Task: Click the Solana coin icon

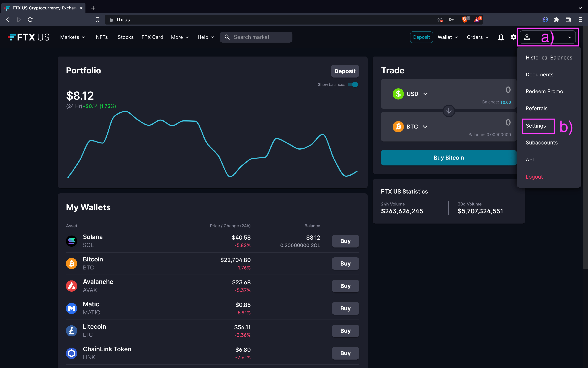Action: 71,241
